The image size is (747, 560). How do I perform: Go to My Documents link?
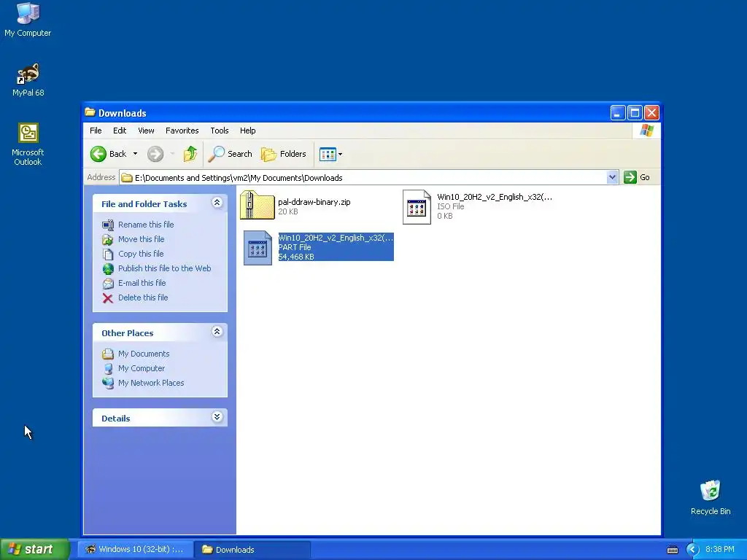pyautogui.click(x=144, y=354)
